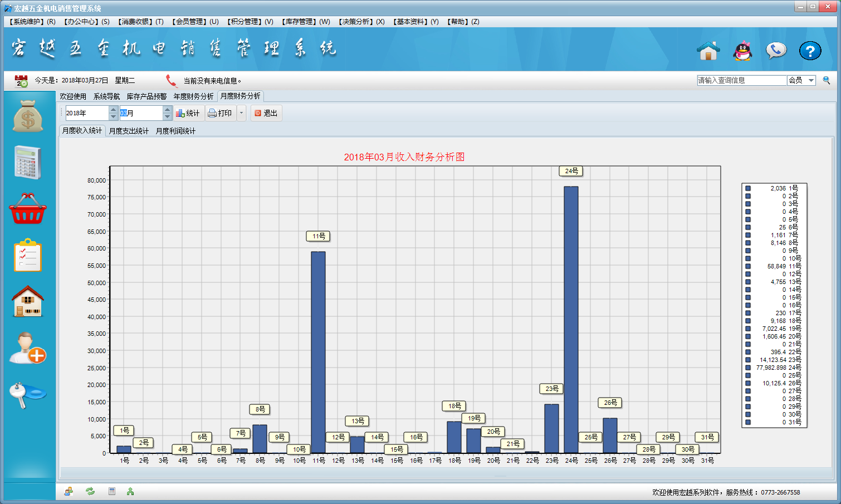841x504 pixels.
Task: Increase the year 2018年 spinner up
Action: point(113,110)
